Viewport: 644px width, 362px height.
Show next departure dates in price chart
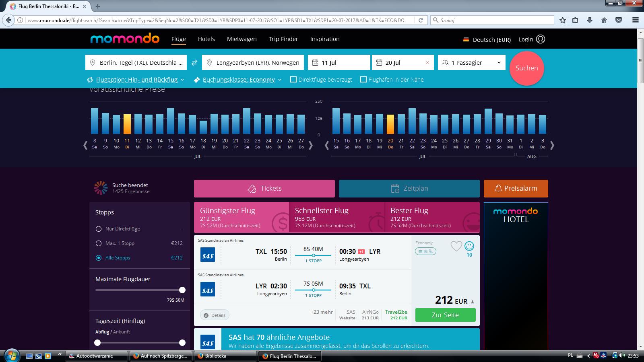click(310, 146)
